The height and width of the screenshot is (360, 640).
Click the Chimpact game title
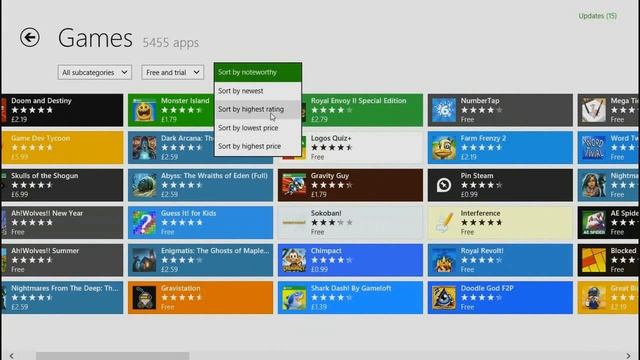click(x=326, y=251)
